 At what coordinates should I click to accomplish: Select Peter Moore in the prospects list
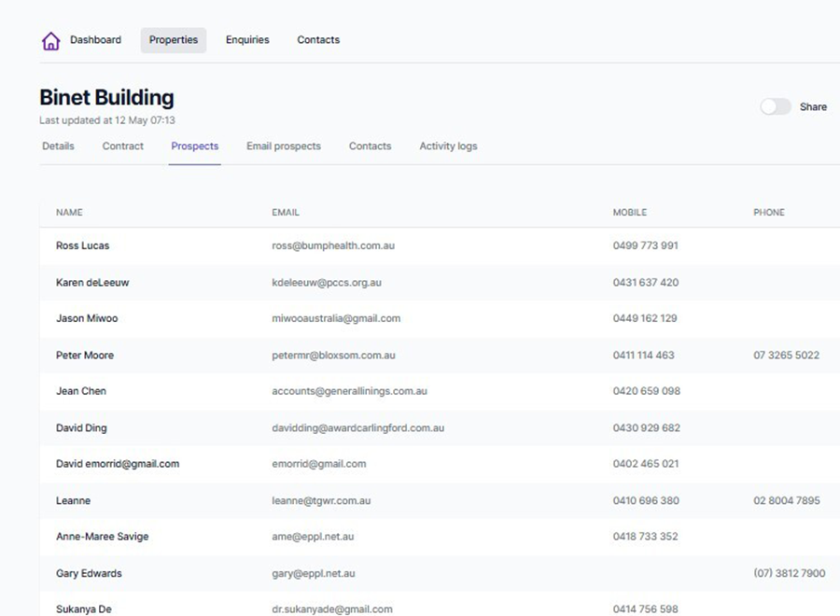[x=84, y=356]
